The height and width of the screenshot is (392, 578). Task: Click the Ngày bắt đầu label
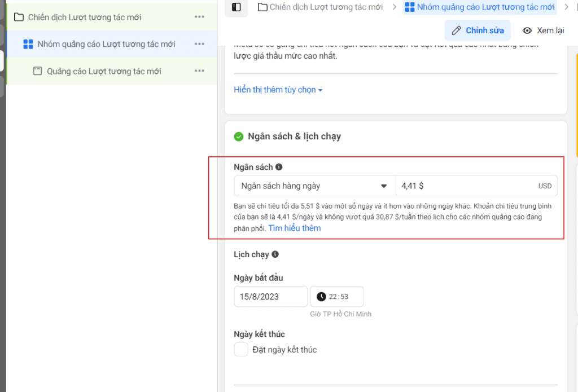click(x=259, y=278)
